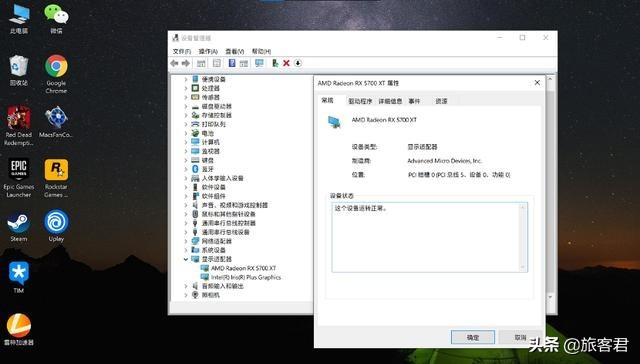Select the 系统设备 tree item
This screenshot has height=364, width=640.
pyautogui.click(x=213, y=250)
